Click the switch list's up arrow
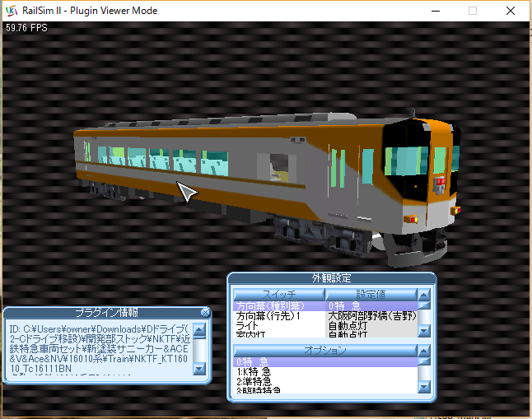Screen dimensions: 532x419 click(x=424, y=295)
